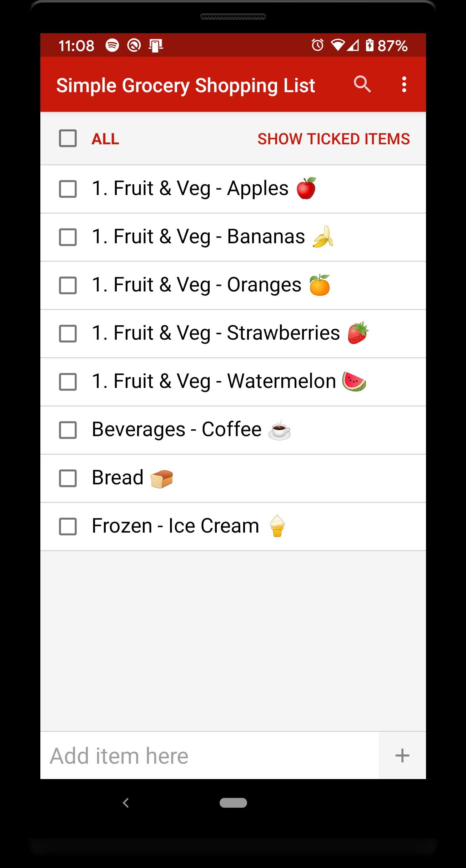Tap the Android back arrow
466x868 pixels.
point(126,803)
